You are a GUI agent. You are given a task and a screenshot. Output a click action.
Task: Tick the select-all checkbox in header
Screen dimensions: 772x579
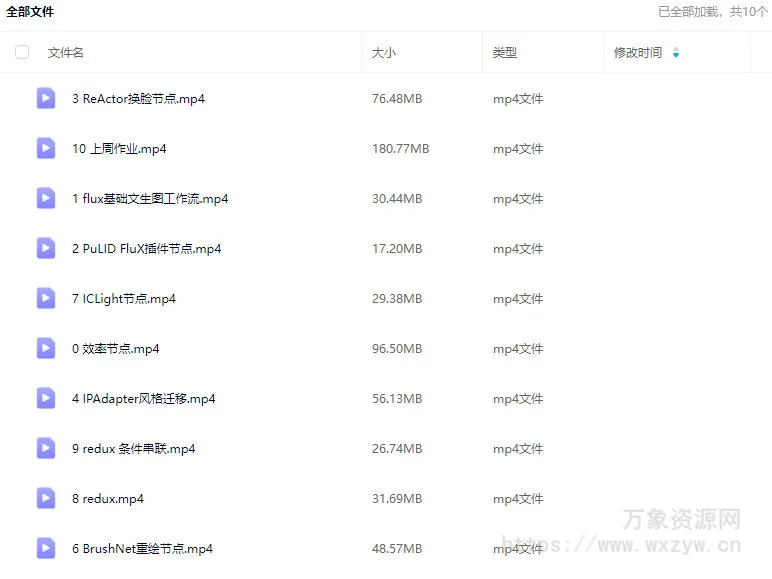22,52
